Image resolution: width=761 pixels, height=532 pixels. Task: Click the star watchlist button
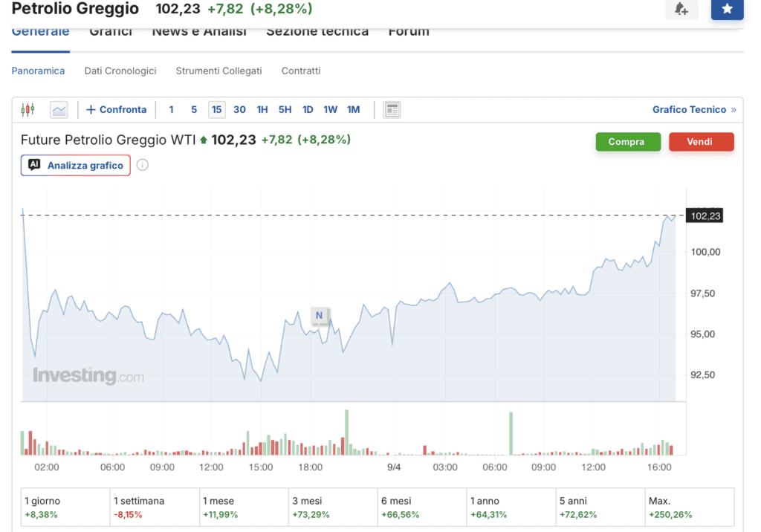pos(726,9)
